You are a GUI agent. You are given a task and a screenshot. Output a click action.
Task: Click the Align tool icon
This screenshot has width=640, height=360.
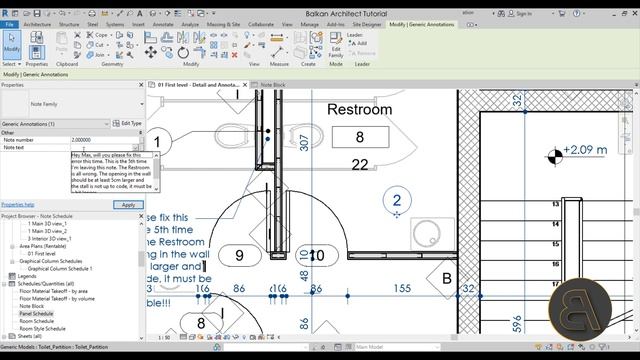pos(150,38)
